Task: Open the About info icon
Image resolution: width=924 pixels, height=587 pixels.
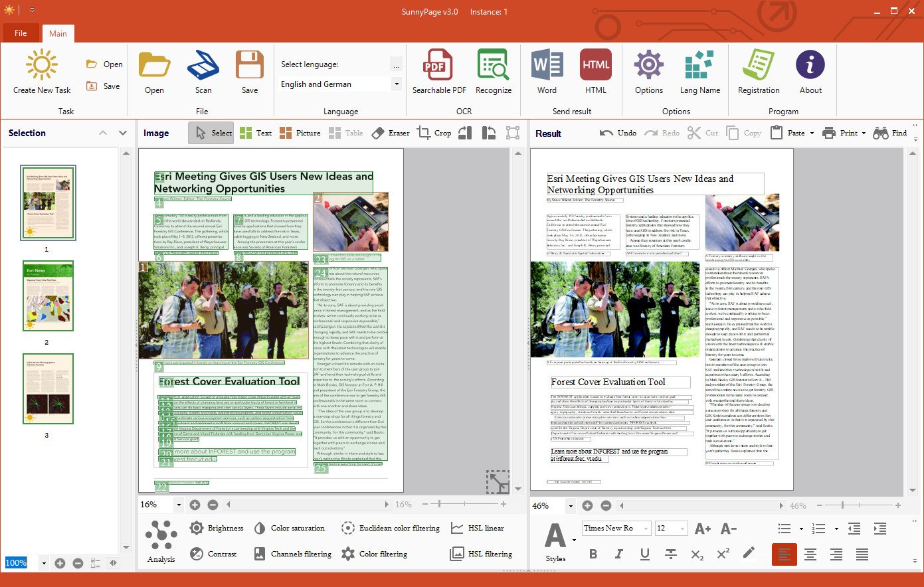Action: click(x=810, y=65)
